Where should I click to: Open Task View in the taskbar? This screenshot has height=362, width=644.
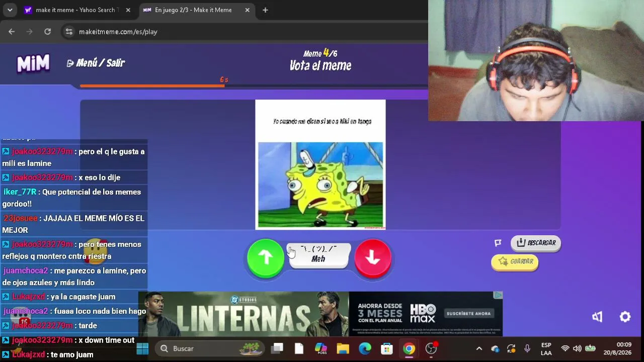[x=277, y=348]
